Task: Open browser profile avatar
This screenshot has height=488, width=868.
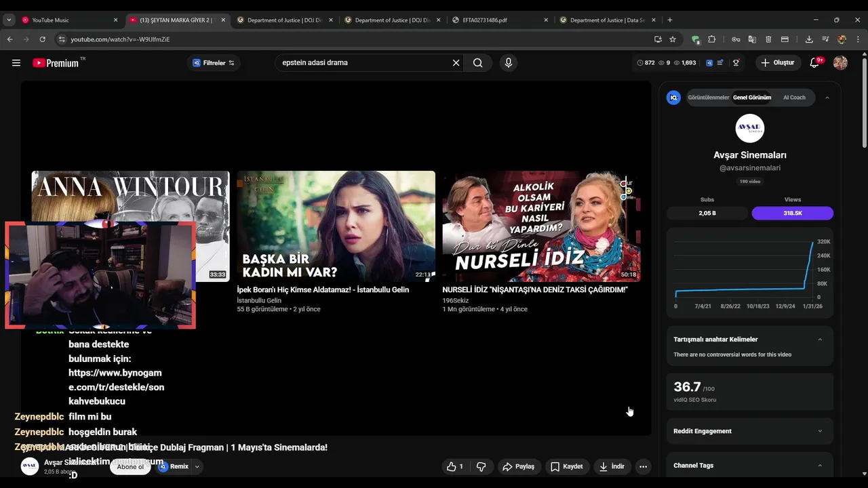Action: point(842,39)
